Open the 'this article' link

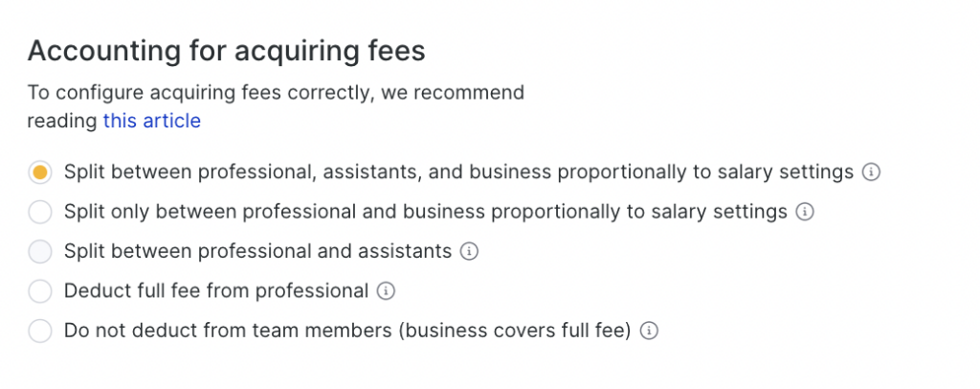[x=152, y=121]
